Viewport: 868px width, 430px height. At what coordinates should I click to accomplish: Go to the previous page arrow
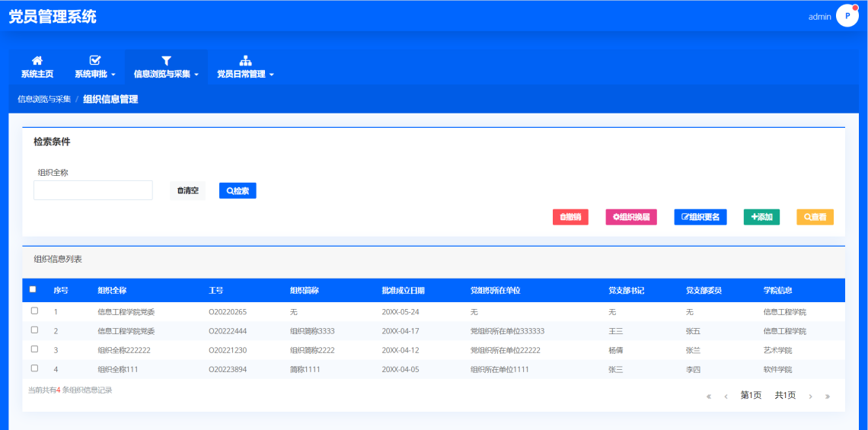pyautogui.click(x=726, y=397)
